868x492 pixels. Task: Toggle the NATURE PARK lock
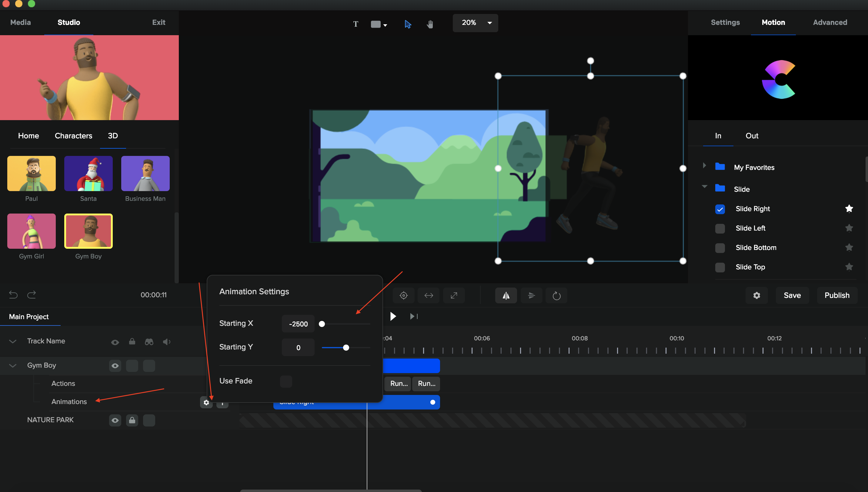coord(132,420)
